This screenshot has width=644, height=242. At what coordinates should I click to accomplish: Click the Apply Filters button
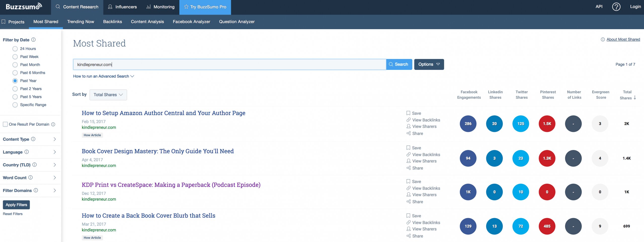click(16, 205)
